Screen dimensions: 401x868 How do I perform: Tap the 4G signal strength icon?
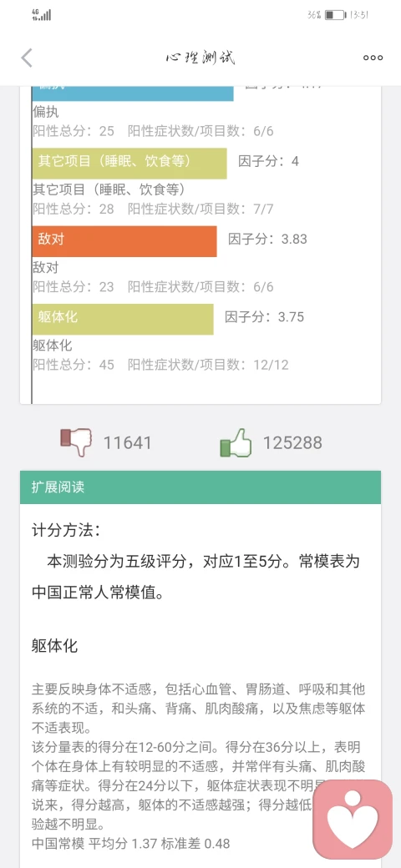click(x=42, y=15)
